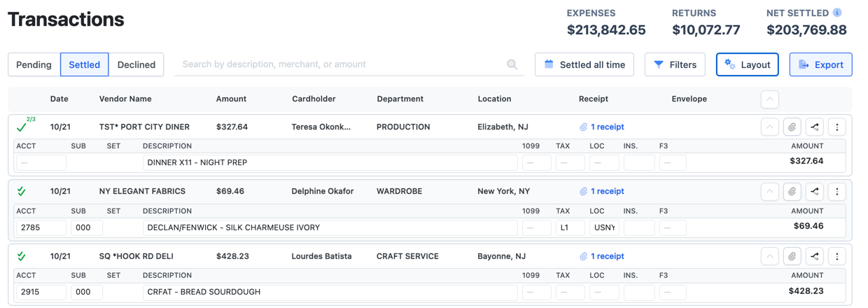View the 1 receipt for Port City Diner
Screen dimensions: 868x308
tap(601, 127)
